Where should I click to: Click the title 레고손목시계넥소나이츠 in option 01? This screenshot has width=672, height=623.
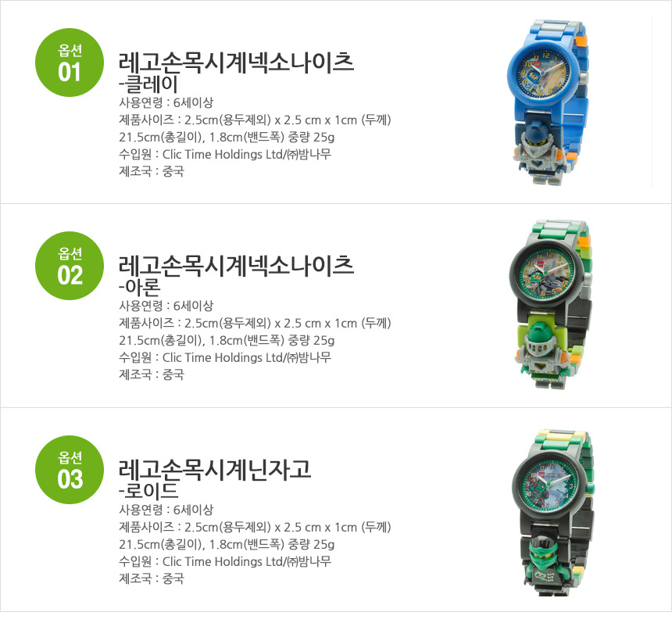point(236,63)
